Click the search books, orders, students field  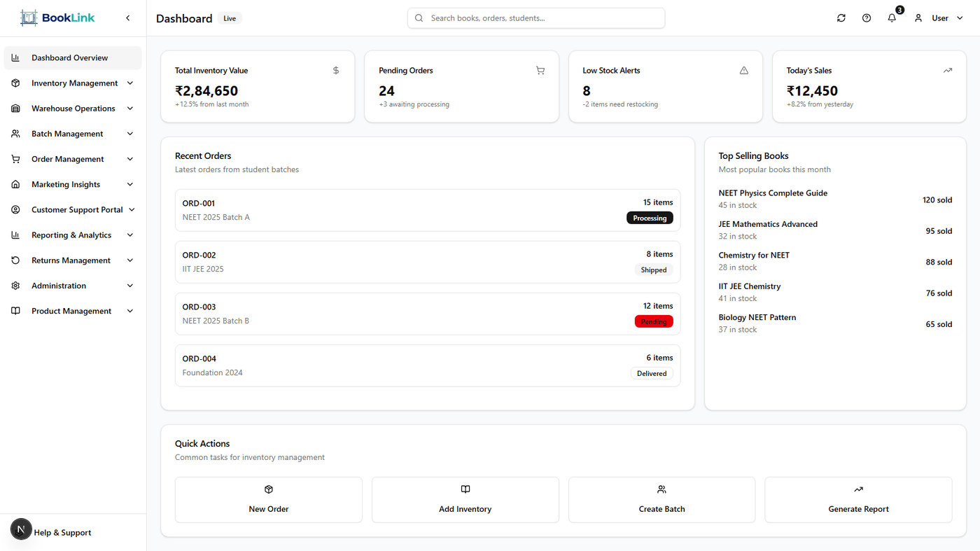(535, 18)
